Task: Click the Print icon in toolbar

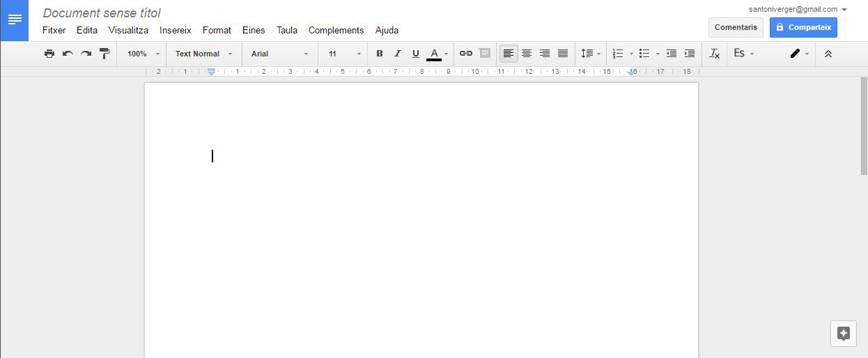Action: 49,54
